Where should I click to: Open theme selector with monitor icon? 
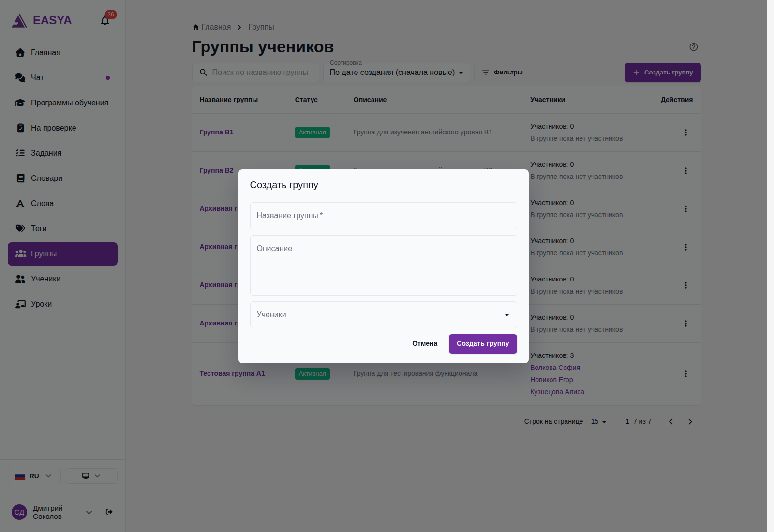91,476
